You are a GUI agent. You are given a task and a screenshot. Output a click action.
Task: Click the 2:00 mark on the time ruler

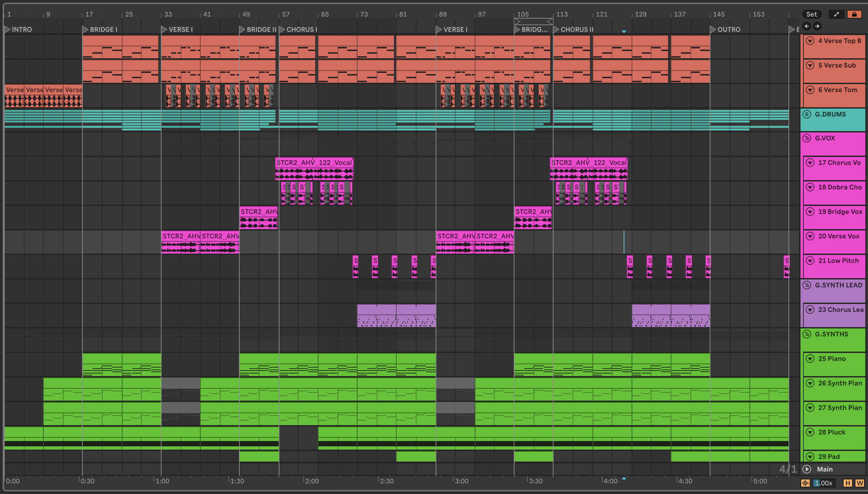pyautogui.click(x=312, y=481)
